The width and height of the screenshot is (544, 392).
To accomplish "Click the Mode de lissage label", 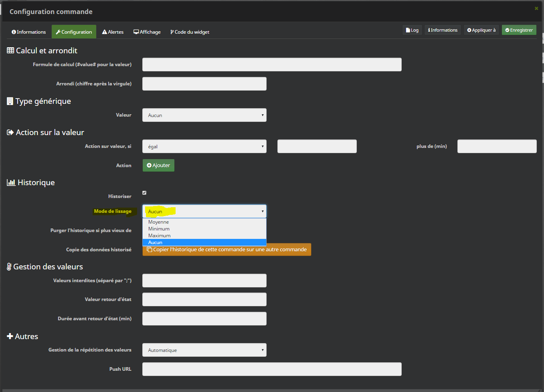I will (x=113, y=211).
